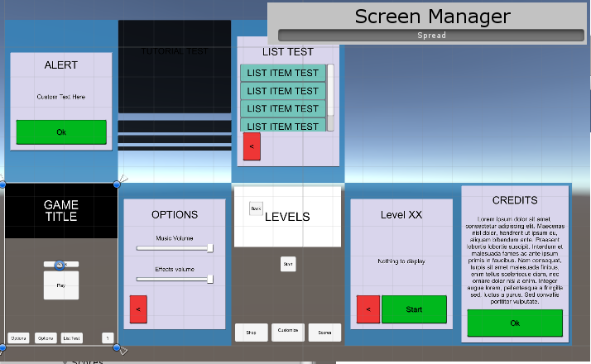Image resolution: width=591 pixels, height=364 pixels.
Task: Click the red back arrow in Level XX panel
Action: click(368, 309)
